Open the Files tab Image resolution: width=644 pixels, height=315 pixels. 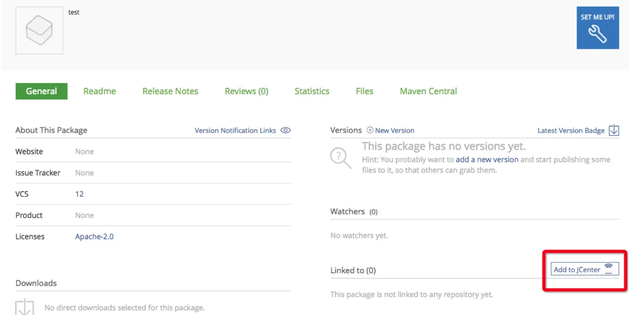pyautogui.click(x=364, y=91)
